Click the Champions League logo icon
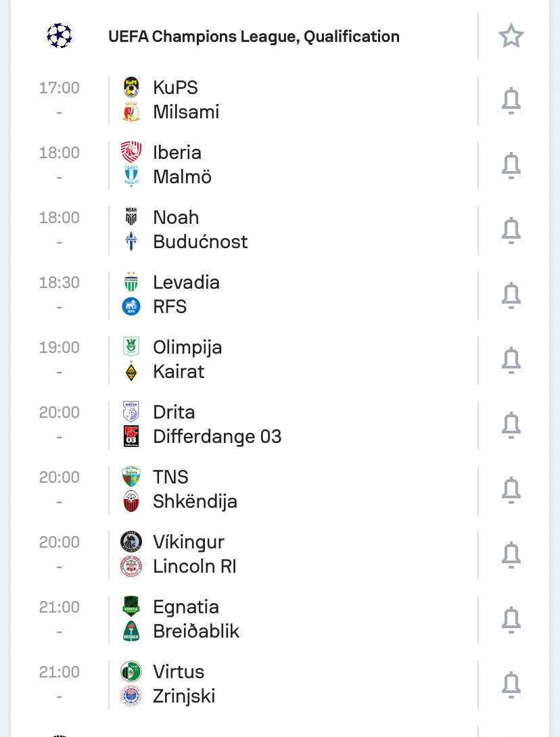Image resolution: width=560 pixels, height=737 pixels. [x=60, y=36]
